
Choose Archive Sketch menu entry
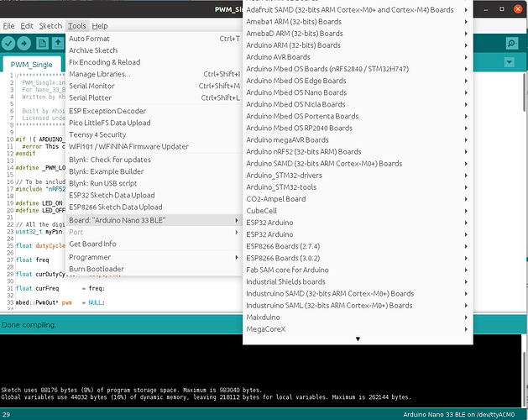pos(154,50)
